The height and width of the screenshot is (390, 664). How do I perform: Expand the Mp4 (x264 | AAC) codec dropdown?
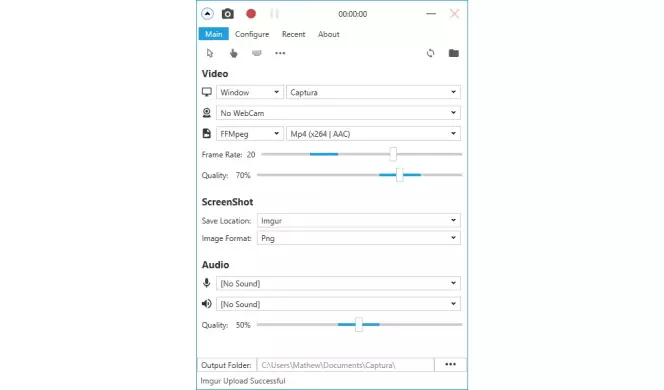[x=373, y=133]
